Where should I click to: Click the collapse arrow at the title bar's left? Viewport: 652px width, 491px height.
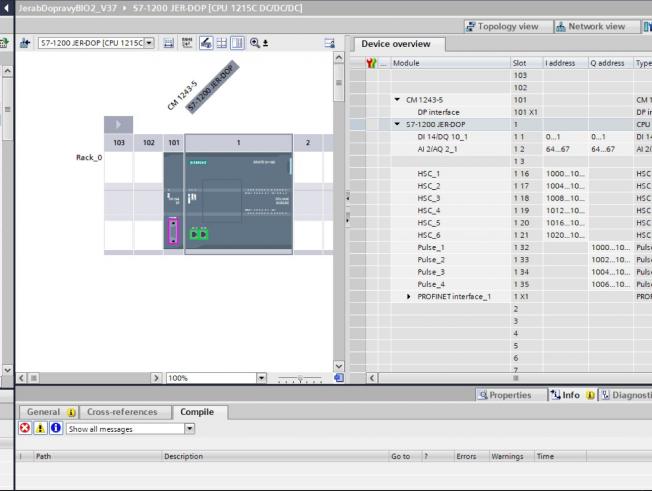click(6, 8)
